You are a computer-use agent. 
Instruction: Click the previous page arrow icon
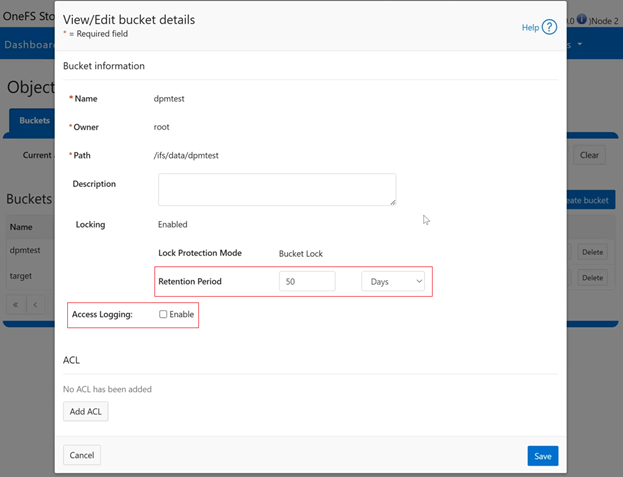(x=35, y=304)
